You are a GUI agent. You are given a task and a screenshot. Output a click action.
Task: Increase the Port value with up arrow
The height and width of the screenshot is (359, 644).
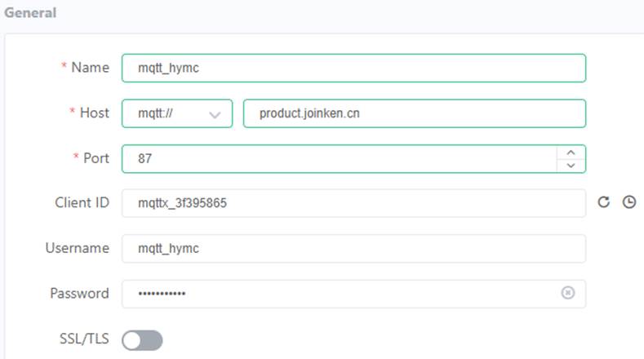pos(571,153)
